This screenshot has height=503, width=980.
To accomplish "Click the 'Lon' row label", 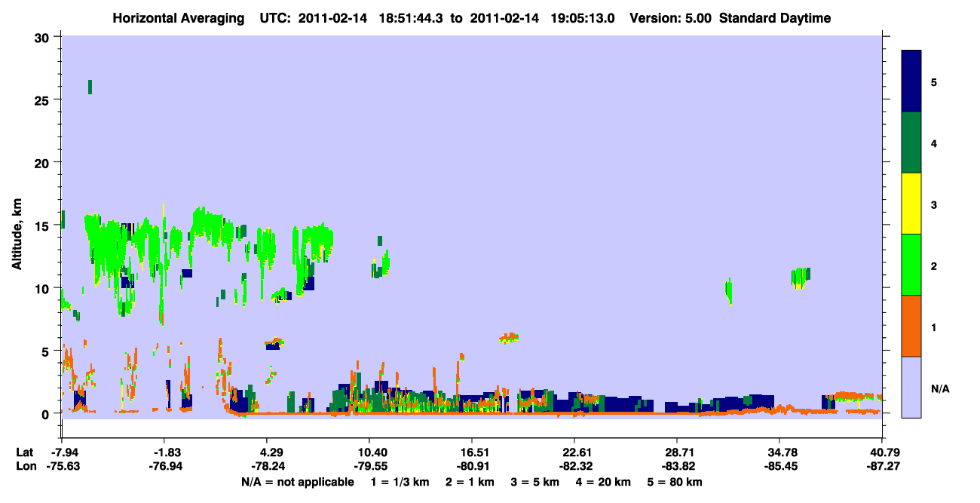I will 26,467.
